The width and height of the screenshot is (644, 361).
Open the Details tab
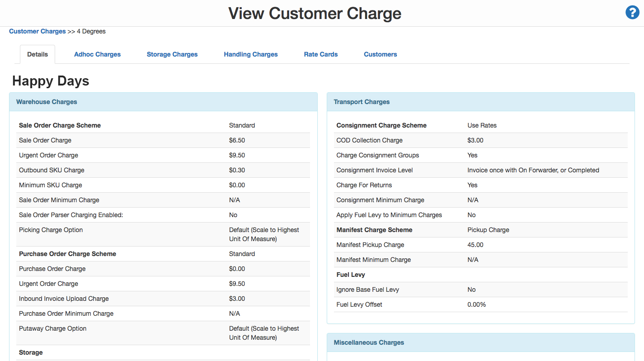tap(38, 54)
